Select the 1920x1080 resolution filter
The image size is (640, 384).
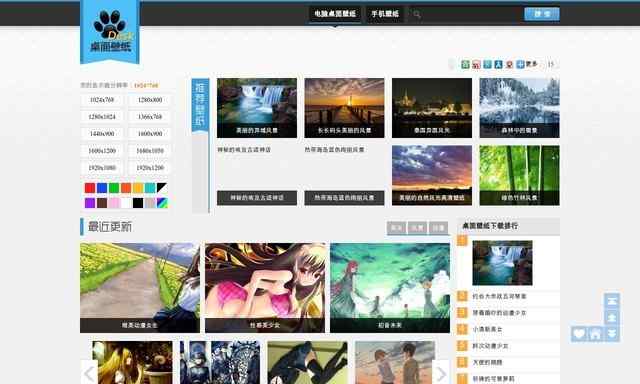pyautogui.click(x=102, y=168)
